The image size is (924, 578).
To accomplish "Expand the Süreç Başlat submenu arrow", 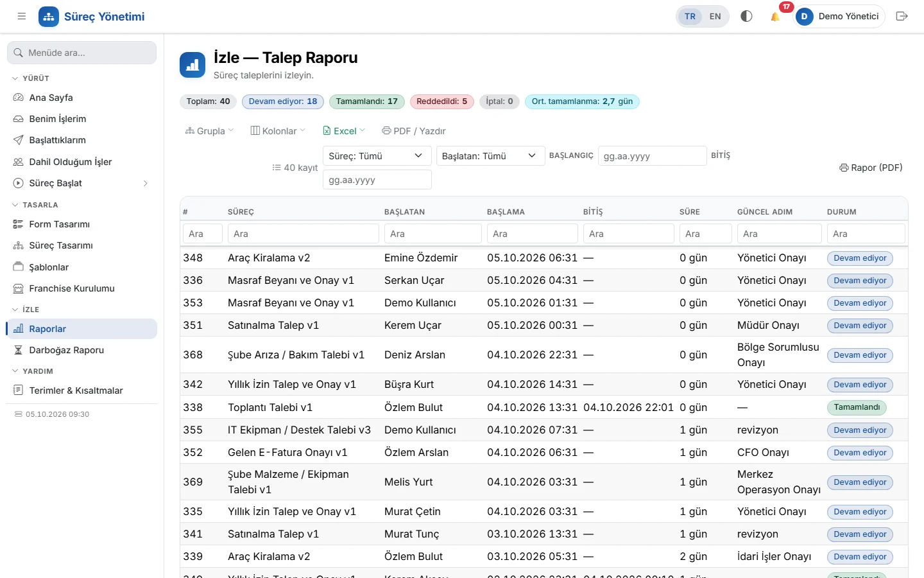I will [146, 183].
